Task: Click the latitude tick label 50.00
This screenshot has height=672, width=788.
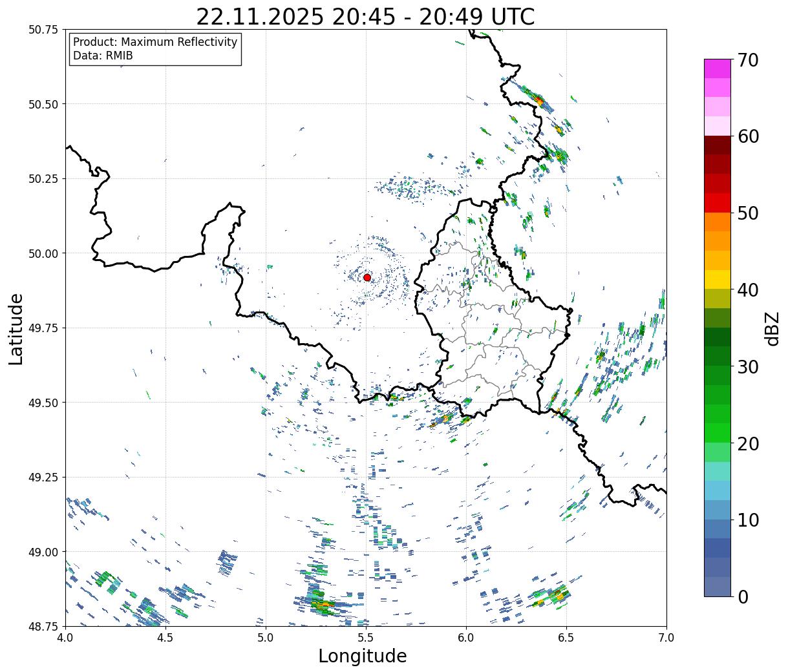Action: (43, 253)
